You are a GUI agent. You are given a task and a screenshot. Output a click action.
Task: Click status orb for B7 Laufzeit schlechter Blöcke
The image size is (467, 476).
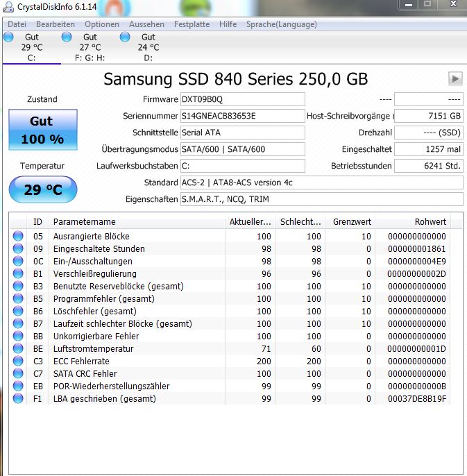point(18,323)
